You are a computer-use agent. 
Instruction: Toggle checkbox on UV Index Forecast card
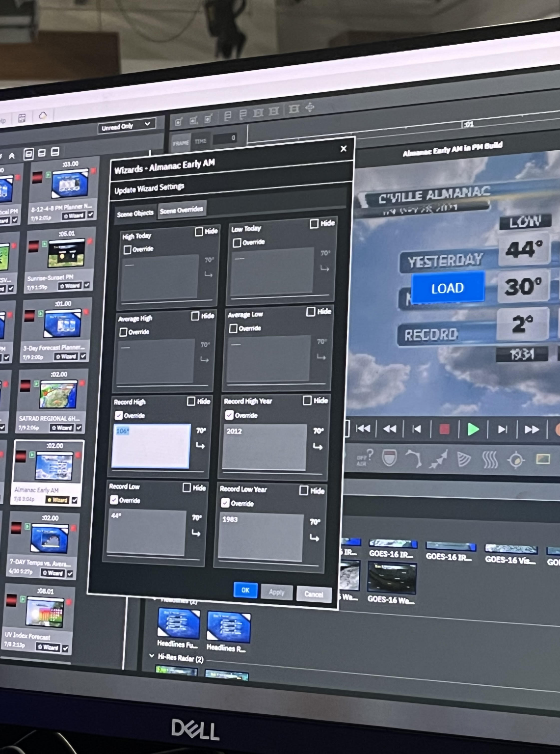click(65, 649)
